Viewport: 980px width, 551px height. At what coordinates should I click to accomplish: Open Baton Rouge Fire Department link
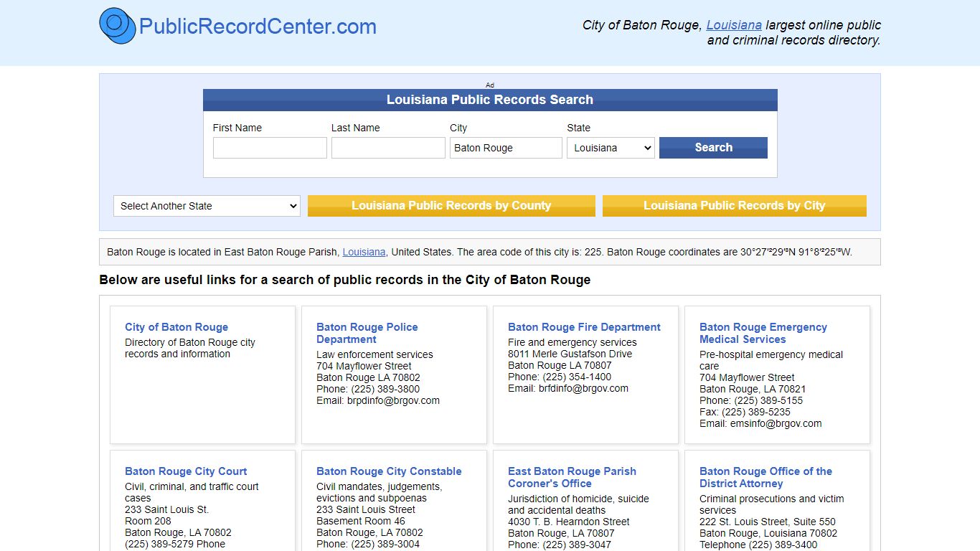(x=584, y=327)
